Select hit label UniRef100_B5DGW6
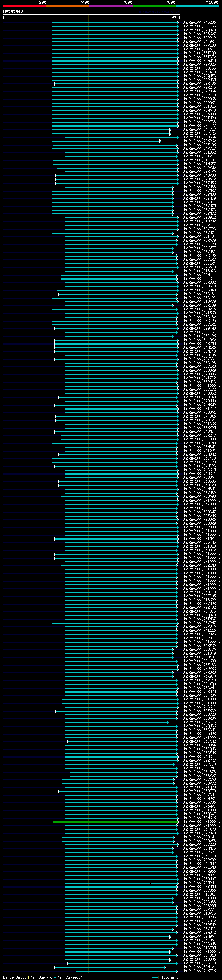The width and height of the screenshot is (222, 980). pyautogui.click(x=199, y=481)
